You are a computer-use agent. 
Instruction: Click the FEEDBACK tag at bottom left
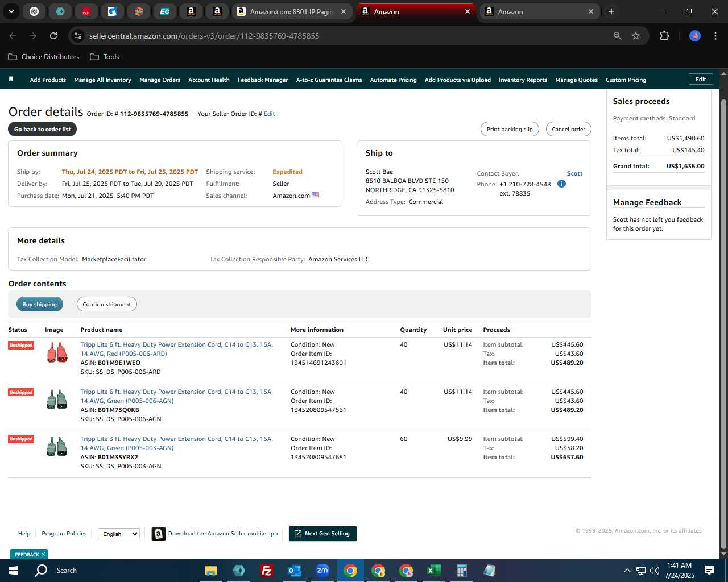tap(27, 554)
